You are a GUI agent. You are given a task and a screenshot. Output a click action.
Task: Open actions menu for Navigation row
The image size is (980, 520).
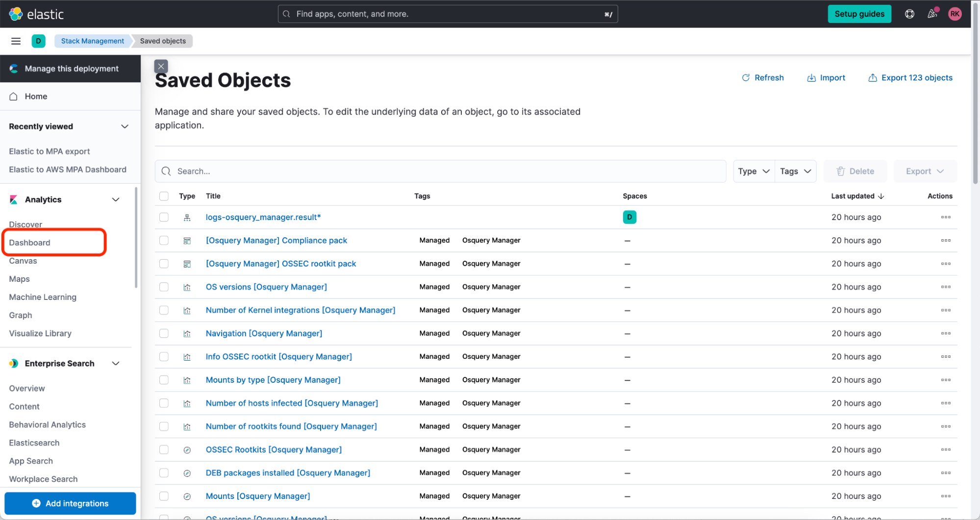(946, 333)
